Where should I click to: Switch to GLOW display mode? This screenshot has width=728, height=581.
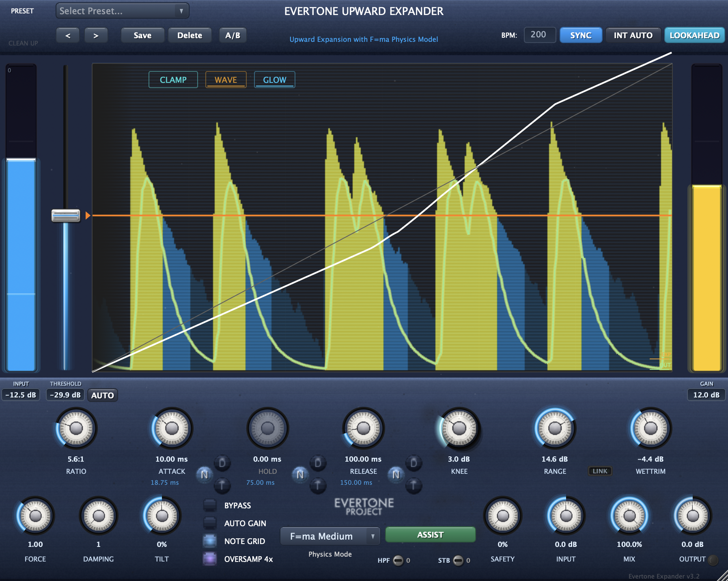274,80
